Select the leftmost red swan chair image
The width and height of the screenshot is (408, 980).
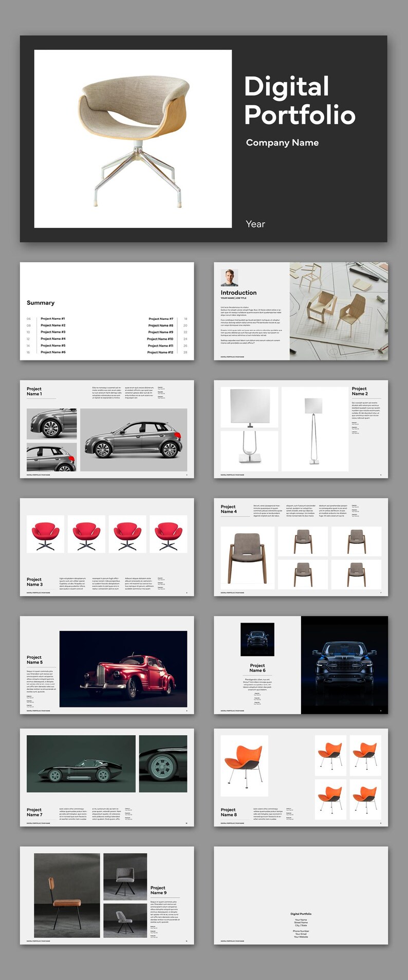(x=45, y=534)
